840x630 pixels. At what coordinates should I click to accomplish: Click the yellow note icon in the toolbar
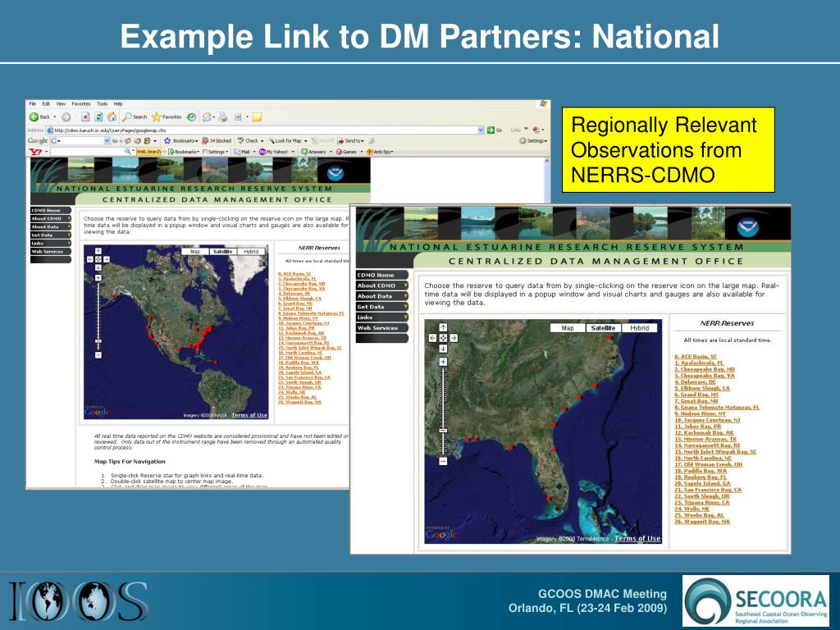(x=257, y=116)
